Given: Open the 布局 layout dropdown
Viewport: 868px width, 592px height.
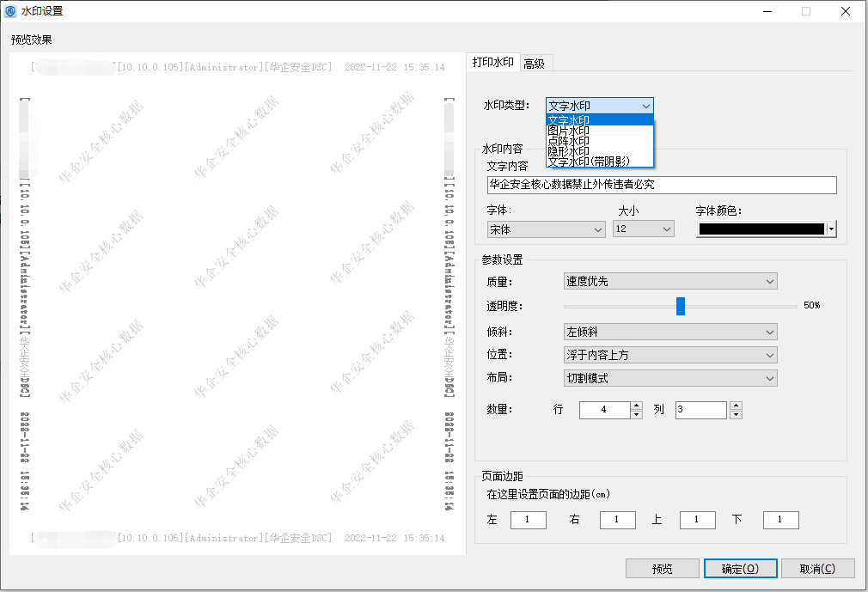Looking at the screenshot, I should coord(769,378).
